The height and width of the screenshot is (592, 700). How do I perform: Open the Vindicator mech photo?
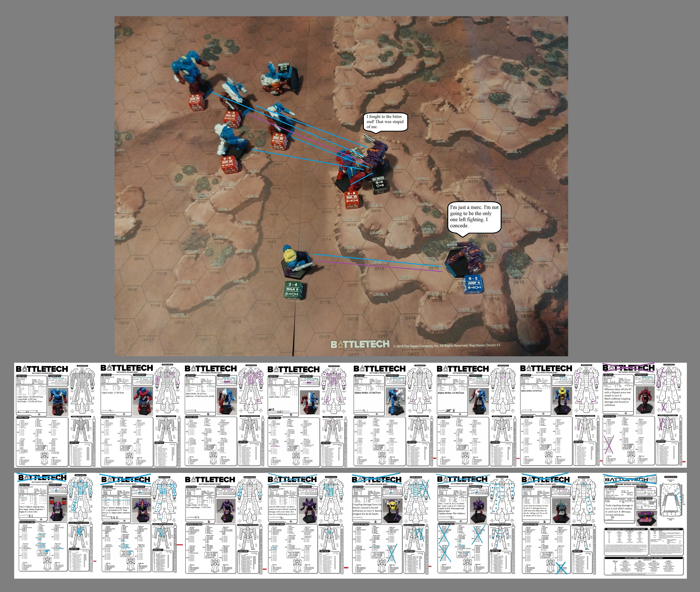point(226,511)
